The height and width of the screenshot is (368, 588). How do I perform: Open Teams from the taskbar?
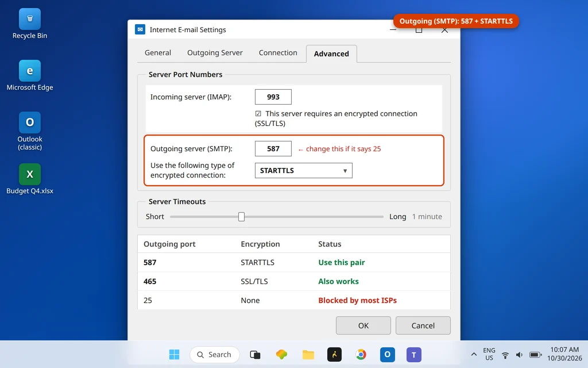coord(413,354)
